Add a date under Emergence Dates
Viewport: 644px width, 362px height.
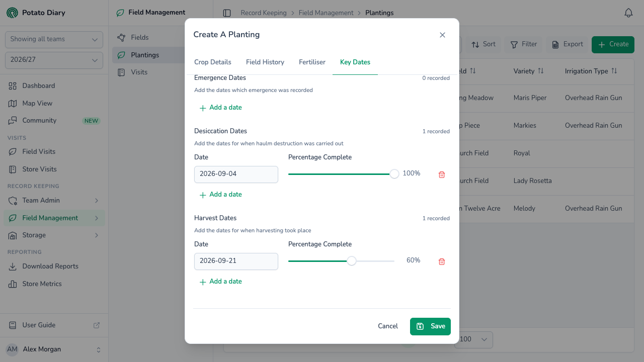coord(220,108)
